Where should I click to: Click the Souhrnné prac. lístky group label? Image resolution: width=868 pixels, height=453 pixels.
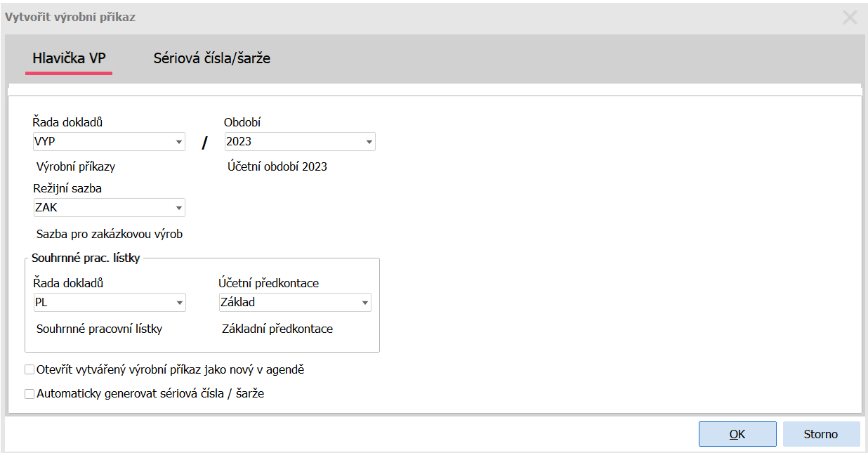coord(86,258)
